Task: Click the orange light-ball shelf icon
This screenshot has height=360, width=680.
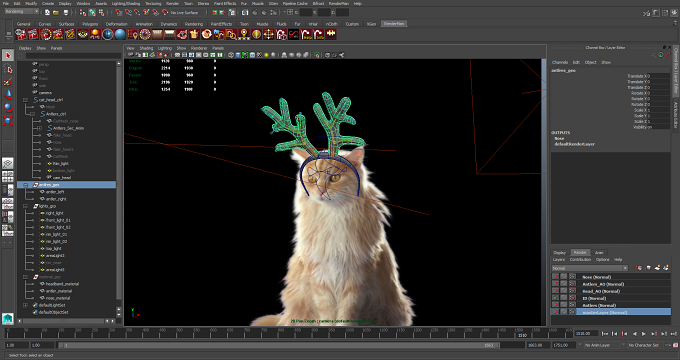Action: point(95,34)
